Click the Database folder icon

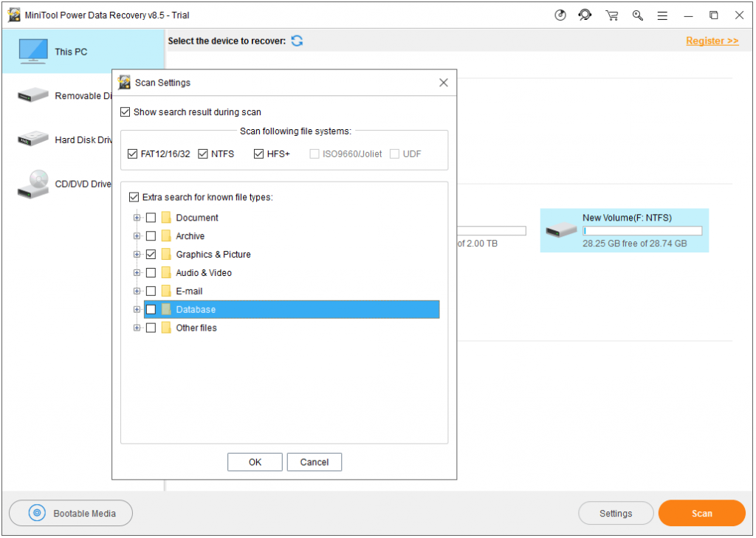[166, 309]
